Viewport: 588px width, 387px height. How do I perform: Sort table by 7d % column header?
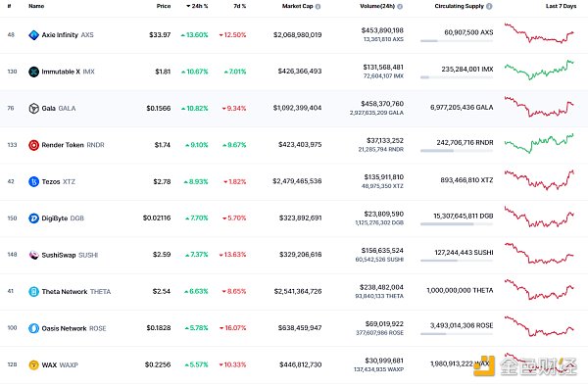240,7
